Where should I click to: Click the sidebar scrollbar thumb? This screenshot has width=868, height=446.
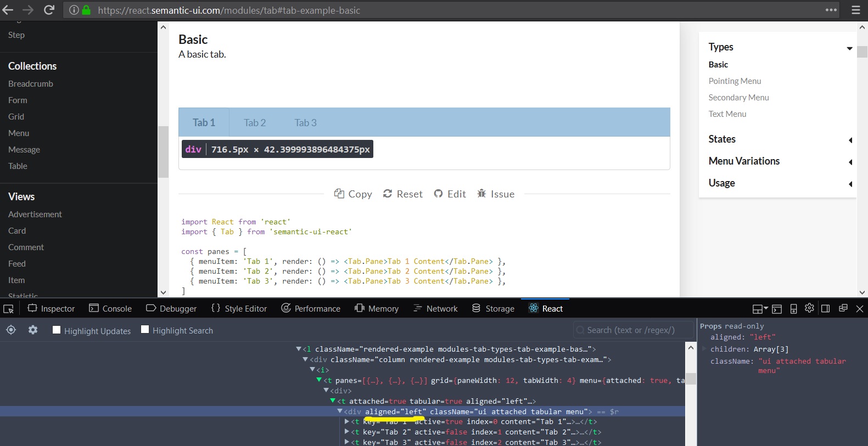coord(163,152)
